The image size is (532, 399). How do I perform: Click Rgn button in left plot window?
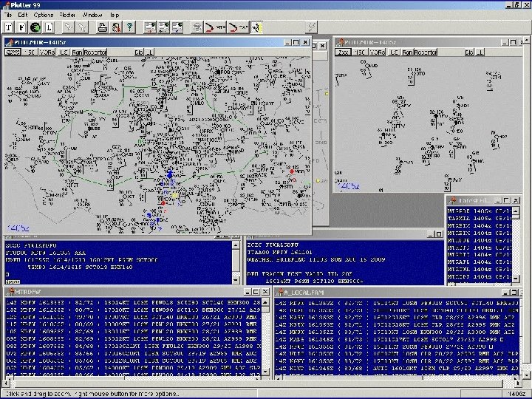tap(77, 52)
